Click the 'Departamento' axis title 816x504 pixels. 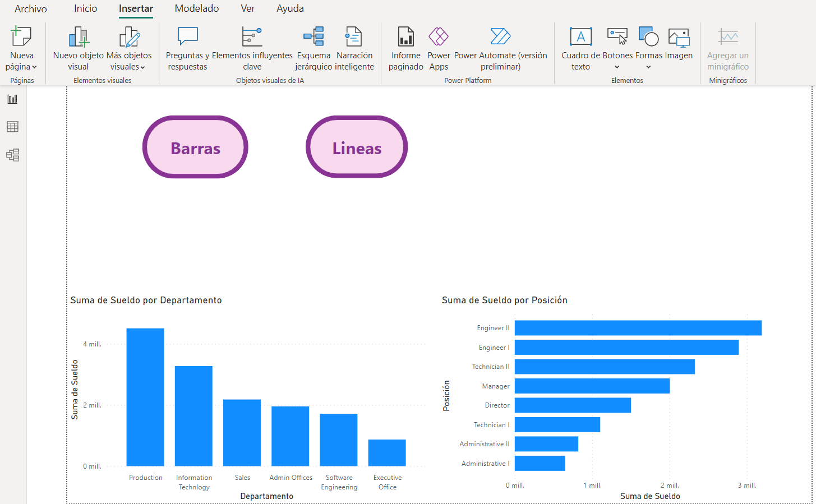click(266, 496)
